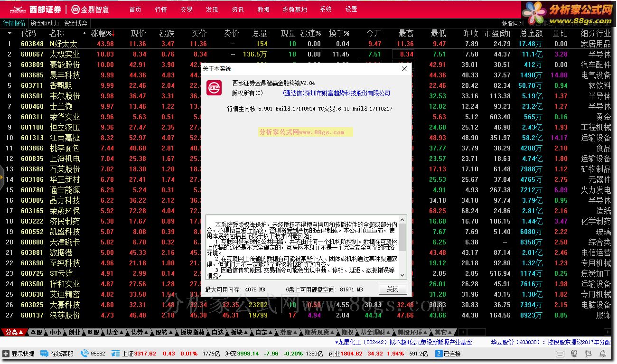Screen dimensions: 617x364
Task: Open the 美股环球 dropdown tab
Action: [x=412, y=332]
